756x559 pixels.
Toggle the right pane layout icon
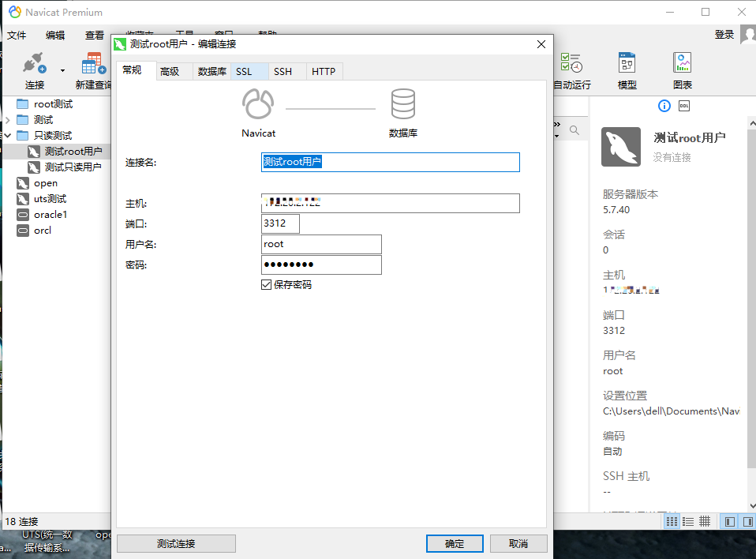(748, 521)
